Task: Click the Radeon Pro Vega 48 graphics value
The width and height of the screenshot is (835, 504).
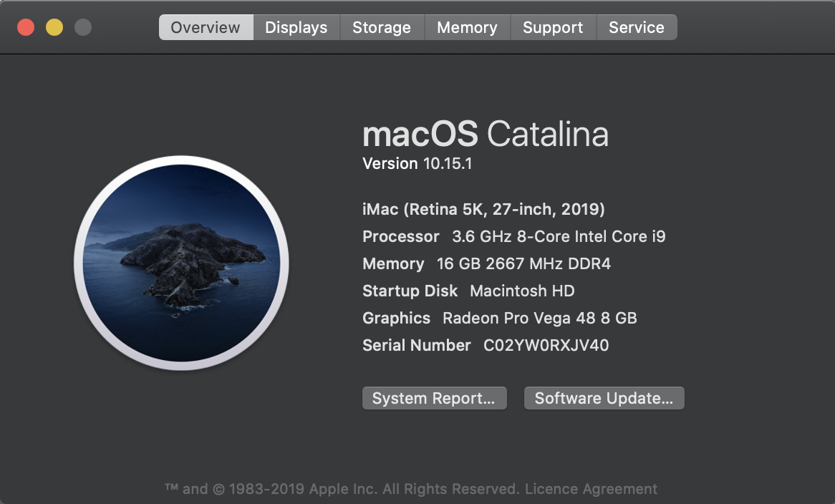Action: tap(539, 319)
